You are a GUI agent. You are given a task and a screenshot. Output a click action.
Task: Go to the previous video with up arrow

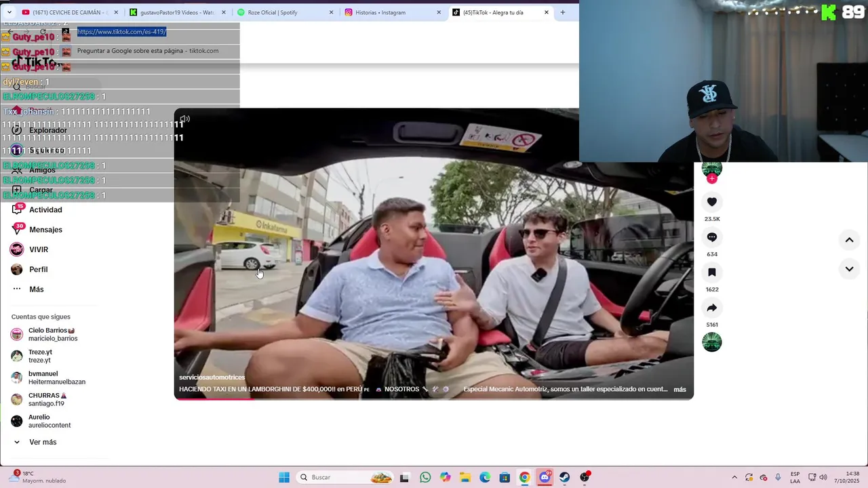[849, 240]
